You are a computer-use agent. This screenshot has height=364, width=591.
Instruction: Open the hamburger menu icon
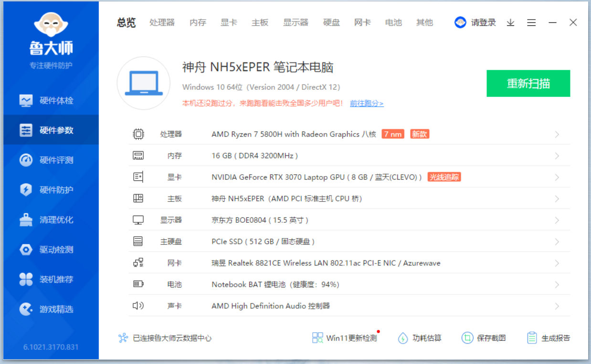[531, 22]
